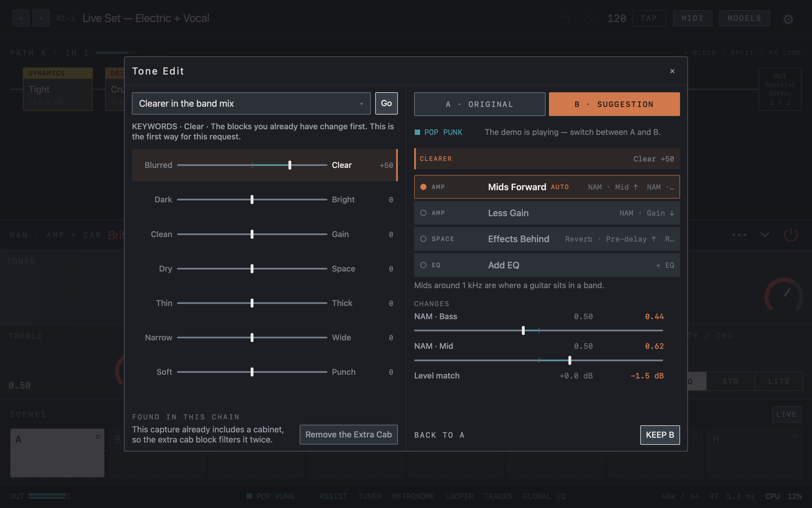Click the Clean–Gain slider handle
Screen dimensions: 812x508
[252, 234]
